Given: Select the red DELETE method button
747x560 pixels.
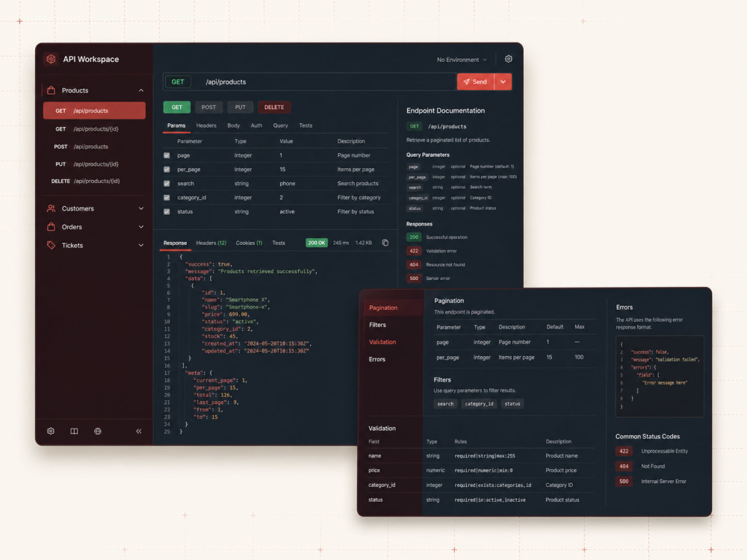Looking at the screenshot, I should click(x=274, y=107).
